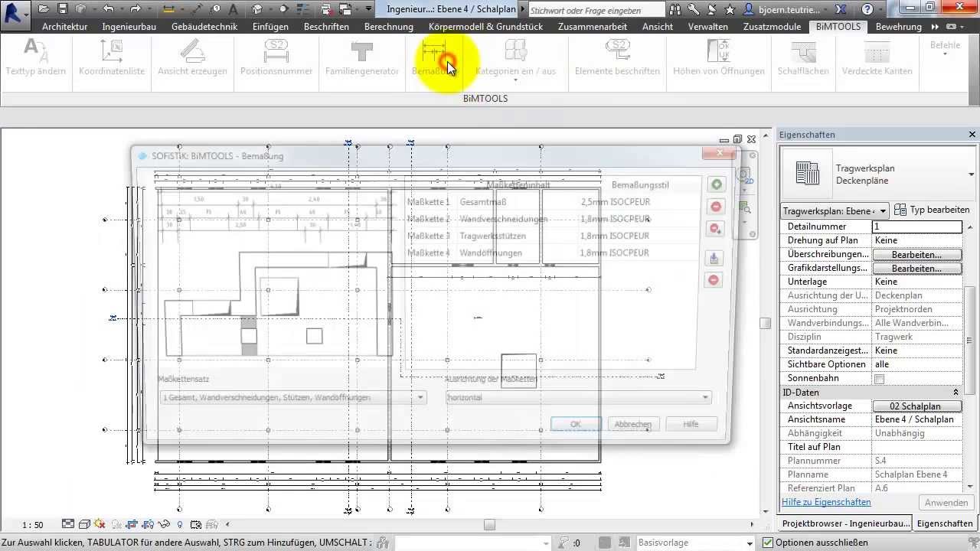The height and width of the screenshot is (551, 980).
Task: Click the 2D navigation wheel icon
Action: click(x=744, y=176)
